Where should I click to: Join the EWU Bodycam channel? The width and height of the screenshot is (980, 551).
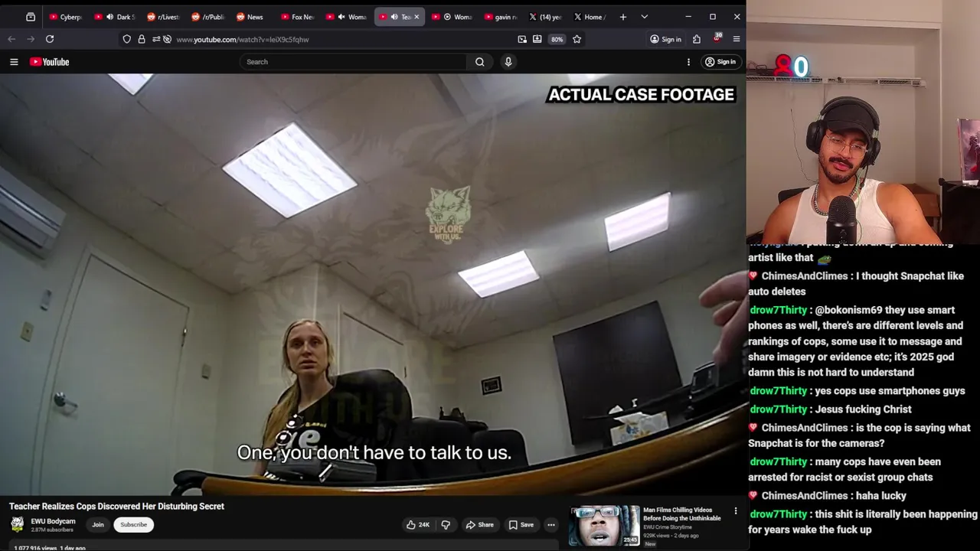click(98, 525)
